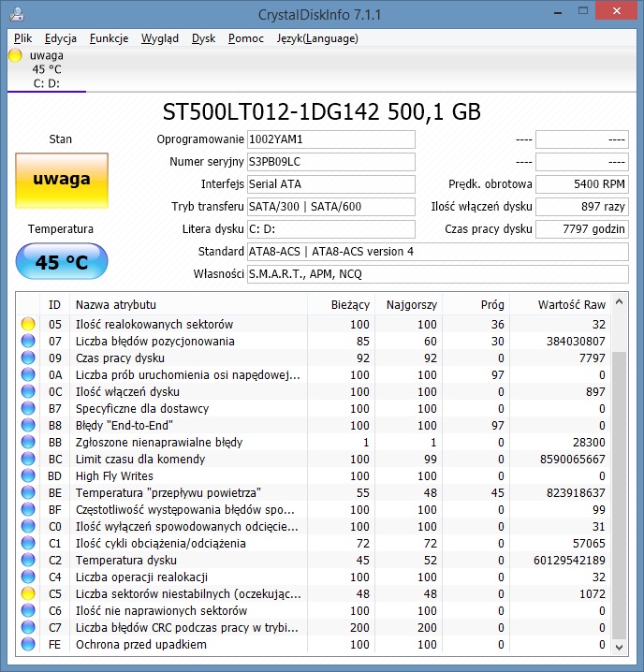Open the Wygląd menu
644x672 pixels.
[159, 38]
